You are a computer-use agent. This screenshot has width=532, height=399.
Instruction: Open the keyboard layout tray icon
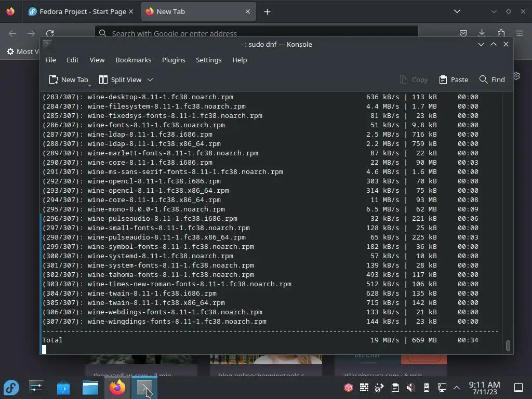pos(364,388)
